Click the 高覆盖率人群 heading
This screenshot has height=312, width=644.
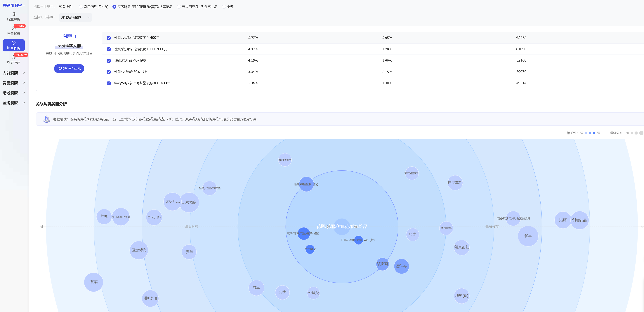69,46
